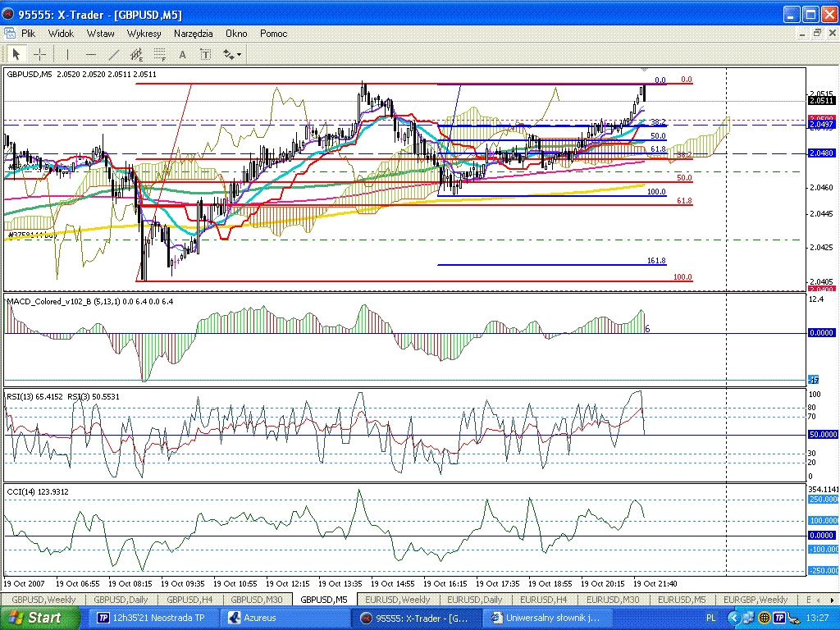Click the TP tray icon
Viewport: 840px width, 630px height.
point(780,619)
